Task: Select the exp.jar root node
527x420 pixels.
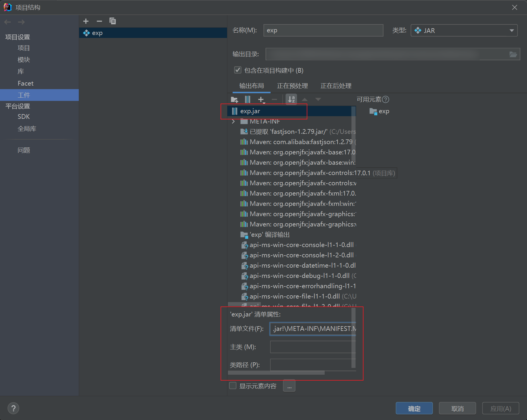Action: tap(292, 111)
